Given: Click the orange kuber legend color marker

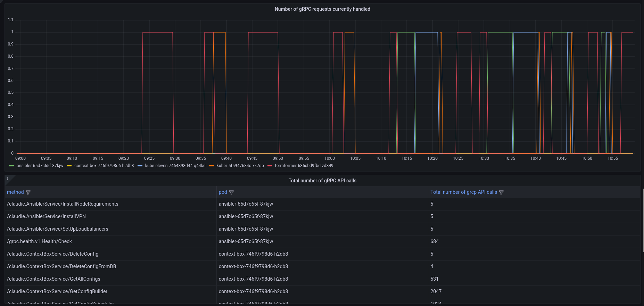Looking at the screenshot, I should (212, 166).
